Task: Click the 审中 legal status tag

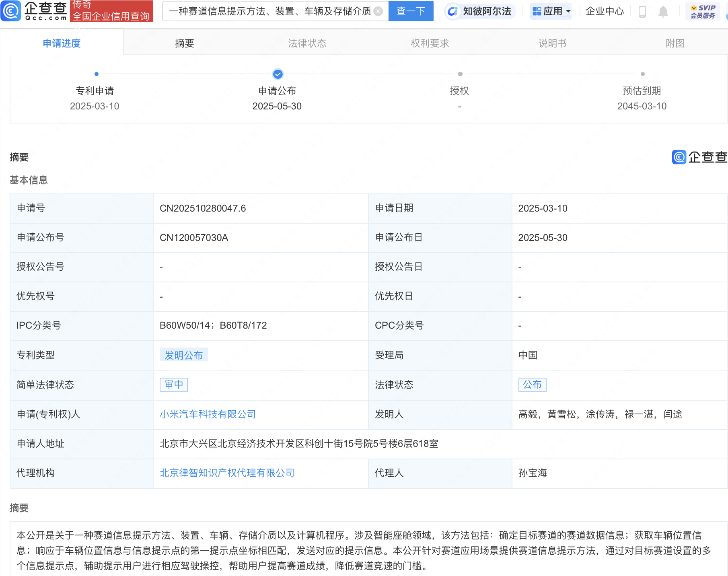Action: coord(174,385)
